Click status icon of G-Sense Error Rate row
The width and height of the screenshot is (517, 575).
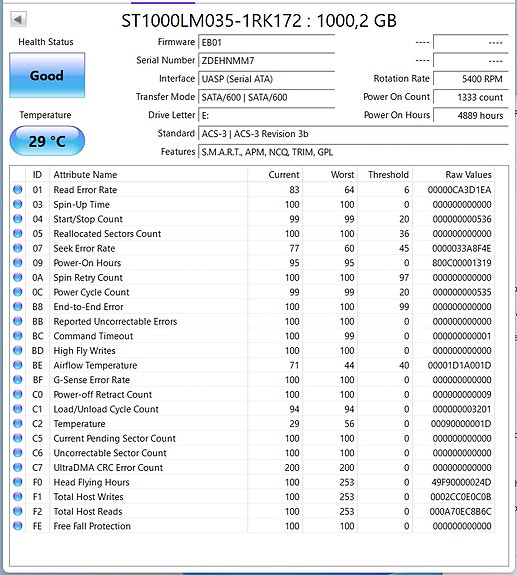[x=18, y=380]
